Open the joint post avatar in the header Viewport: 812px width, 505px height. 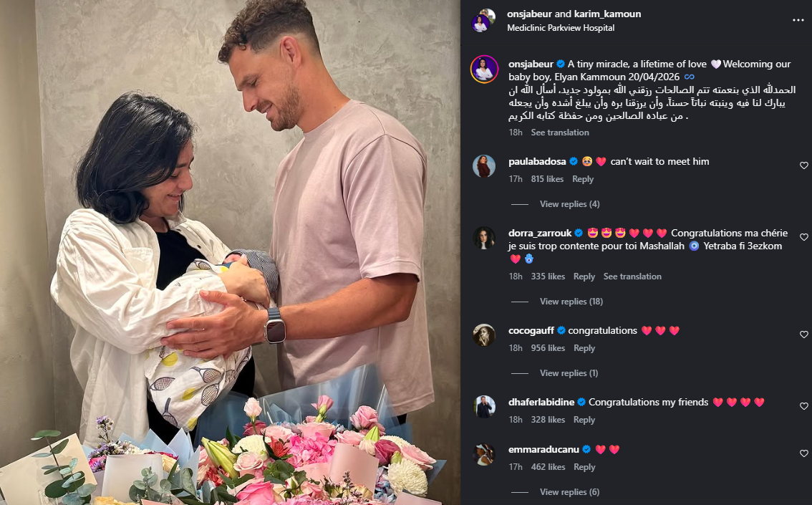tap(483, 21)
